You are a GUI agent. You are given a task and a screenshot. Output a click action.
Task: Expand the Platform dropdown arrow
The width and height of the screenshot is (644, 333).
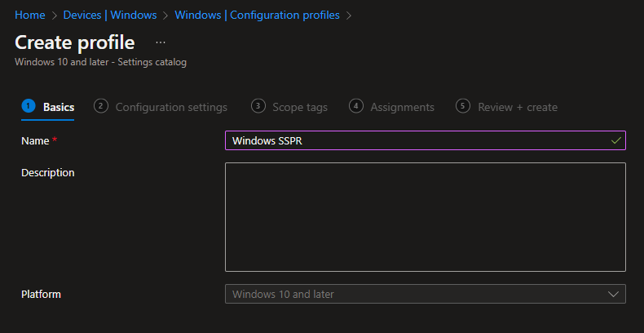614,294
